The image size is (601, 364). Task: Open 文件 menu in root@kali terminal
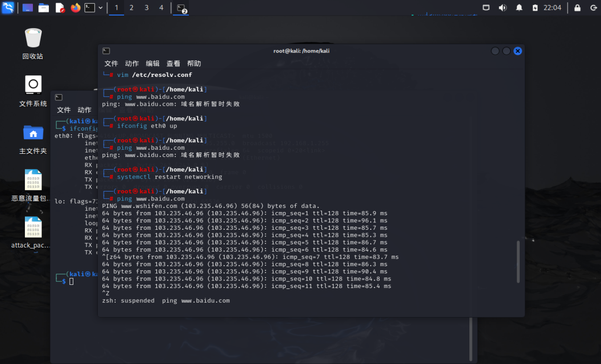(x=111, y=64)
